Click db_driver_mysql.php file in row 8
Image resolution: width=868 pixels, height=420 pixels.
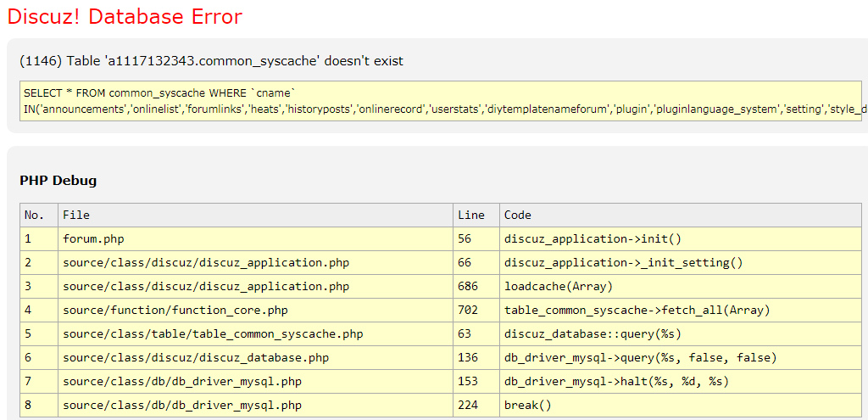[x=255, y=405]
